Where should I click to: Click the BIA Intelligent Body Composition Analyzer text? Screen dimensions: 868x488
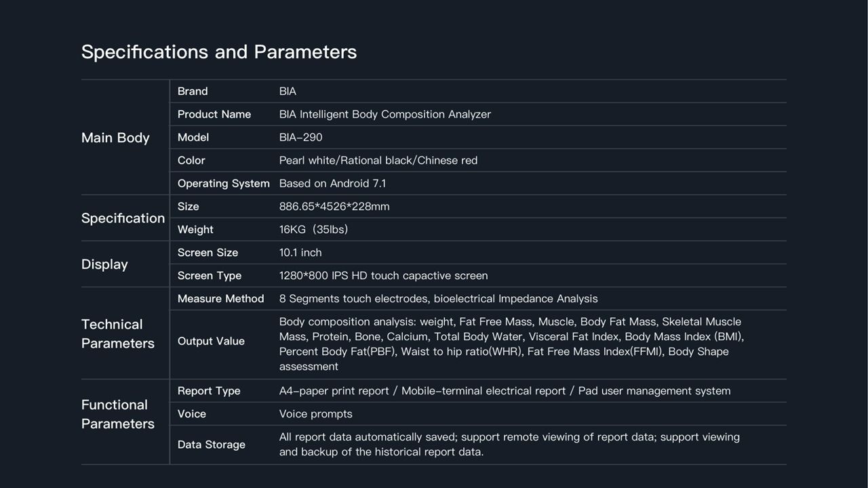pos(384,115)
